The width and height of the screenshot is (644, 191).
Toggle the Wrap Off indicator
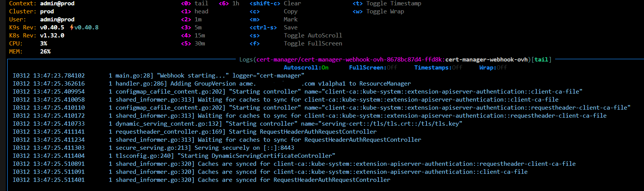coord(493,68)
